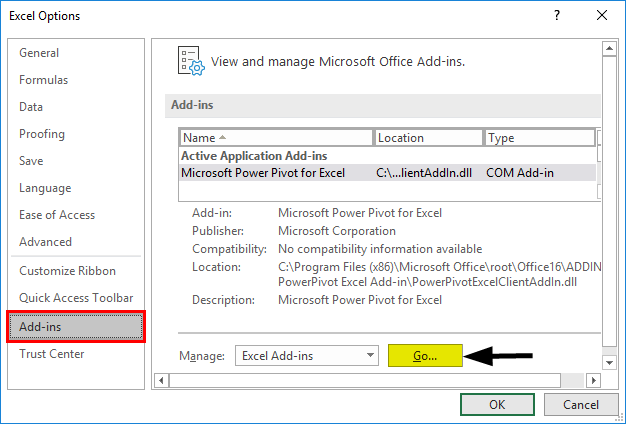
Task: Click the vertical scrollbar down arrow
Action: pos(609,363)
